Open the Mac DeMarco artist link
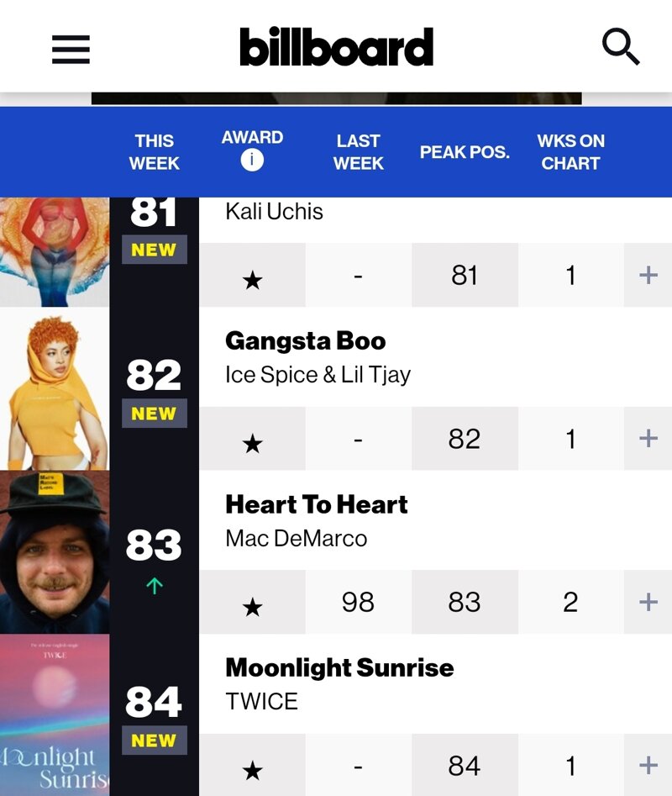This screenshot has width=672, height=796. point(297,538)
